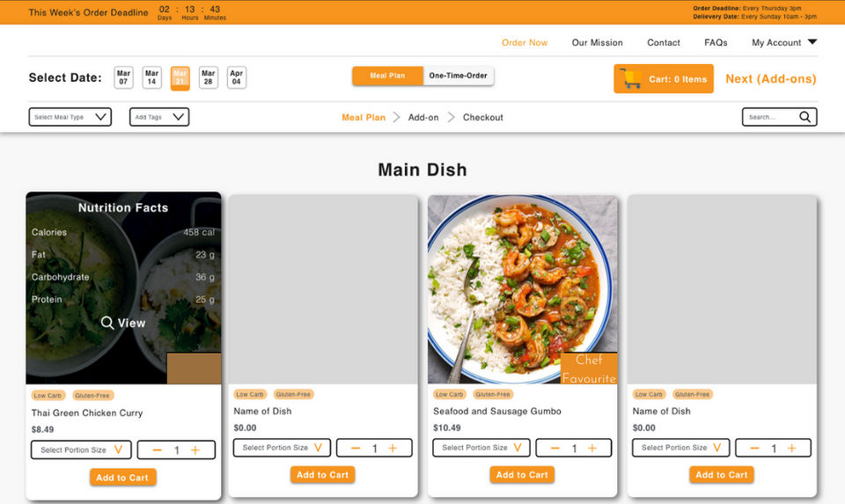
Task: Click Next (Add-ons) link
Action: click(x=771, y=79)
